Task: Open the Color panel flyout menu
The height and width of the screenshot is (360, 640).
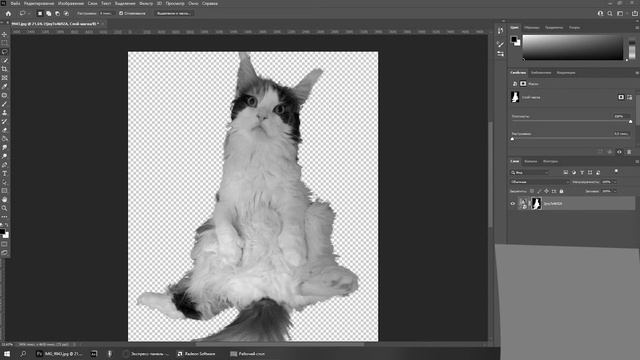Action: [637, 28]
